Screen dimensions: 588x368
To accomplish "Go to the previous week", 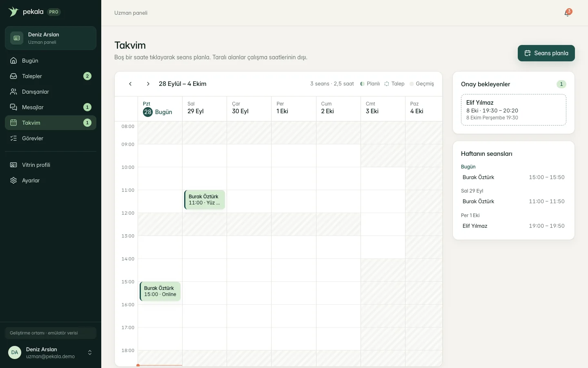I will 130,84.
